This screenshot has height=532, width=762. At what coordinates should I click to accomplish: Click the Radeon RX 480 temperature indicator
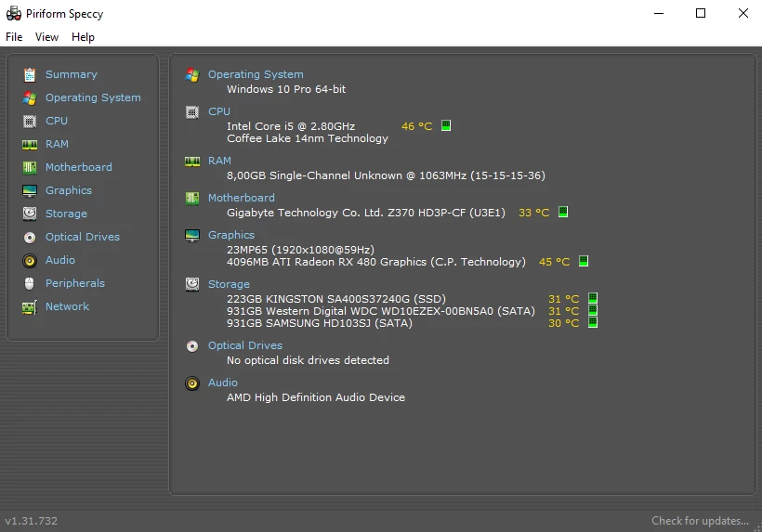coord(584,261)
